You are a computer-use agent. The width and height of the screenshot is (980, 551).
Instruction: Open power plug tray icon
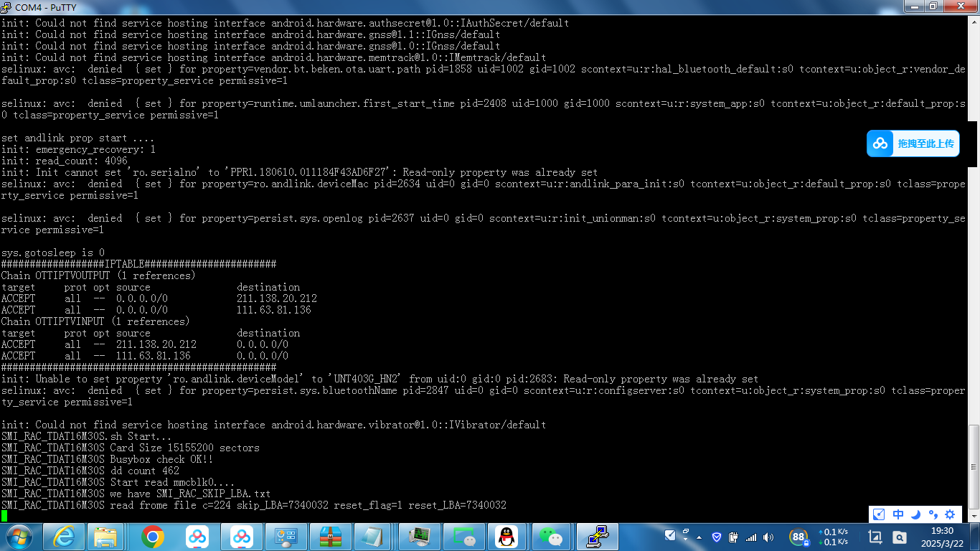(734, 537)
